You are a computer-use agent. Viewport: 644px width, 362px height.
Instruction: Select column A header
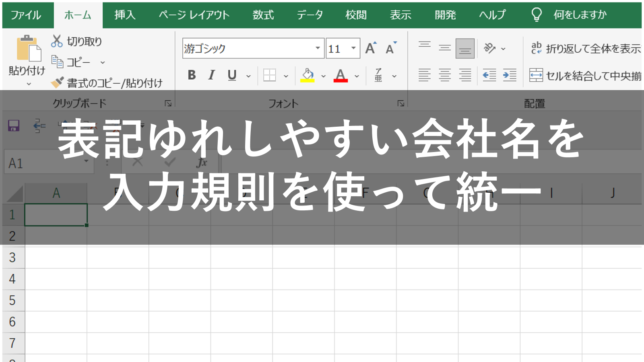56,193
